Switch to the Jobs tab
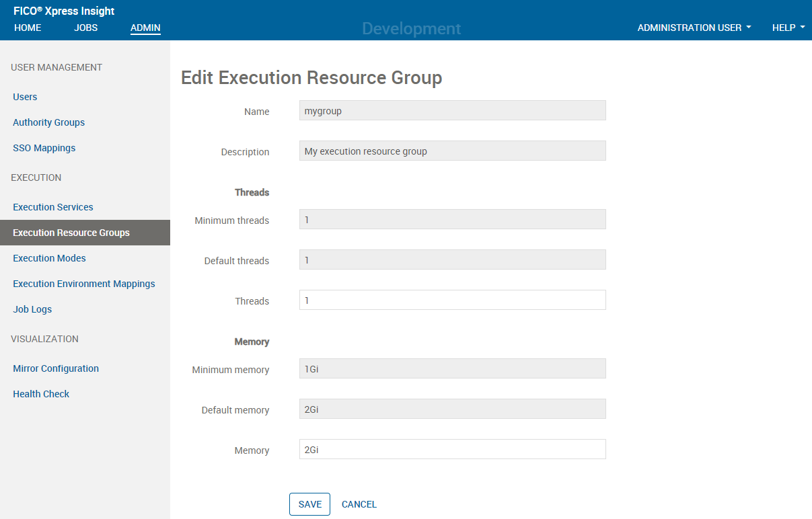 click(x=85, y=28)
